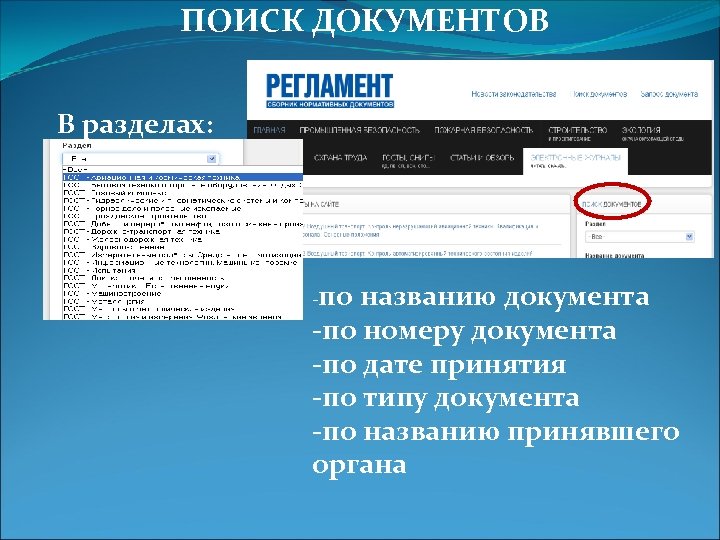Select ГОСТ Добыча и переработка нефти option
The height and width of the screenshot is (540, 720).
[x=182, y=224]
